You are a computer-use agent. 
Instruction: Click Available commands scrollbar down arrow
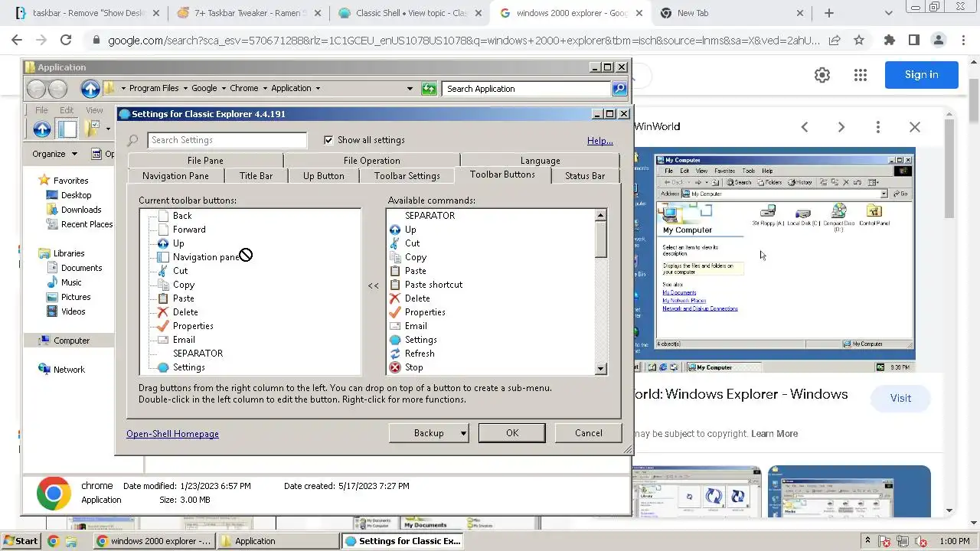[601, 369]
